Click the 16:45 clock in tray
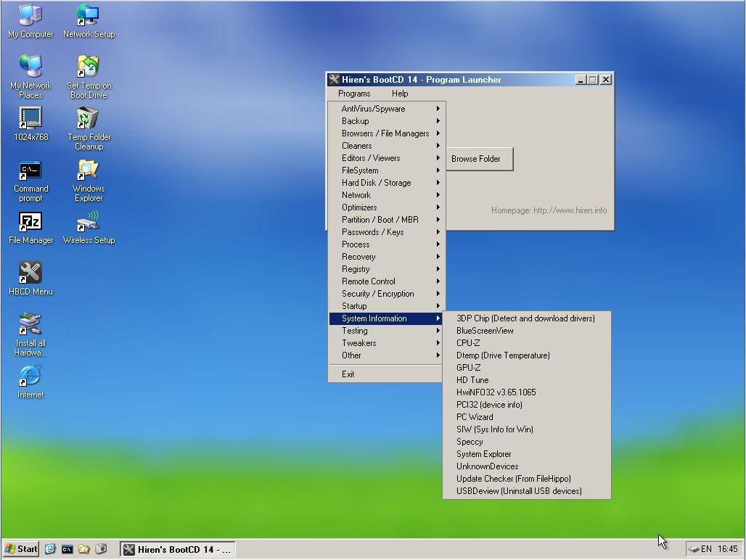Screen dimensions: 746x560 727,549
